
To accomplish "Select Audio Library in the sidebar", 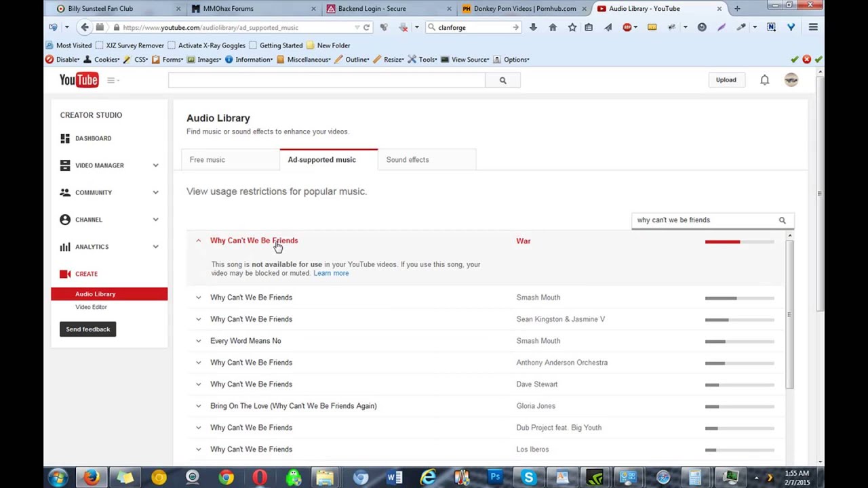I will pyautogui.click(x=109, y=294).
